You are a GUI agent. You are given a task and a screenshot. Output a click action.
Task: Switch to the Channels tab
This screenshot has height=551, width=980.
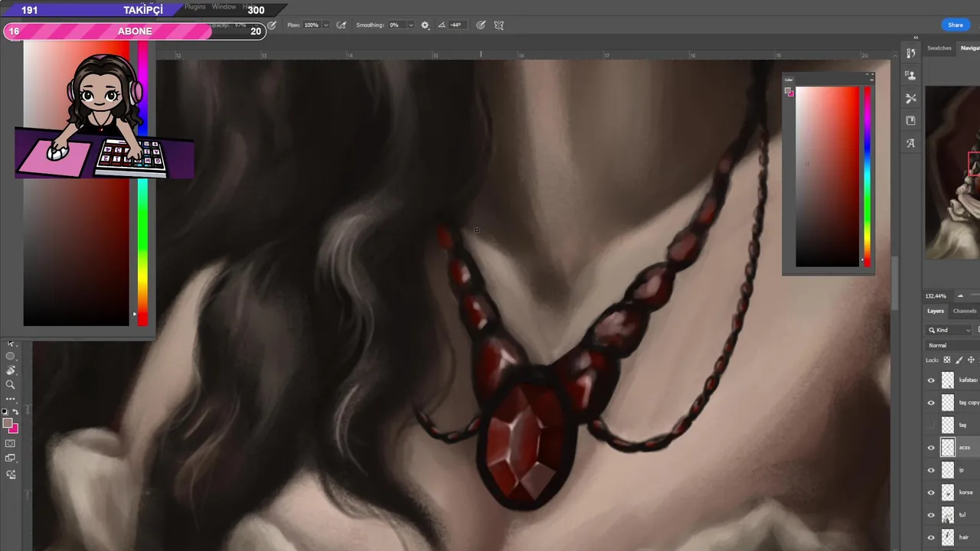(x=965, y=311)
